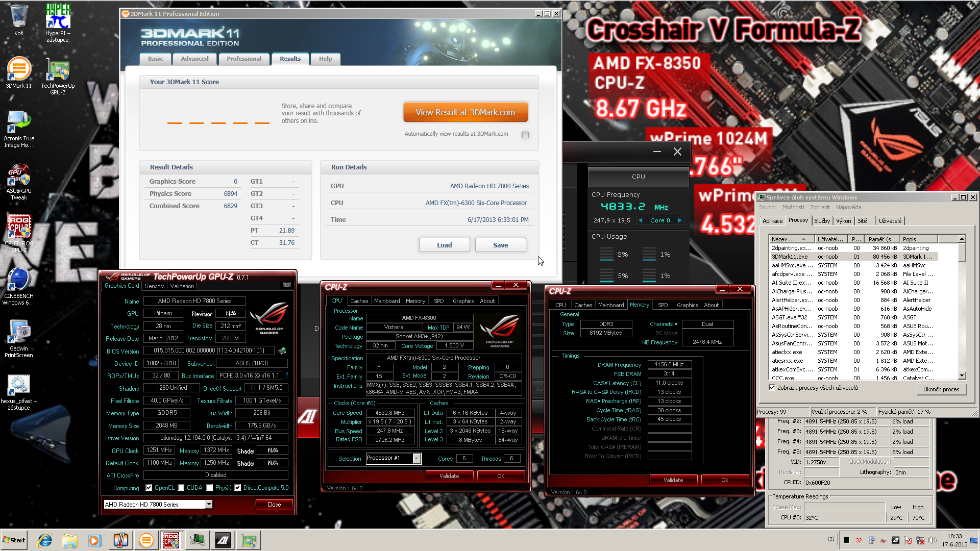Switch to the Basic tab in 3DMark 11
The height and width of the screenshot is (551, 980).
pyautogui.click(x=155, y=59)
